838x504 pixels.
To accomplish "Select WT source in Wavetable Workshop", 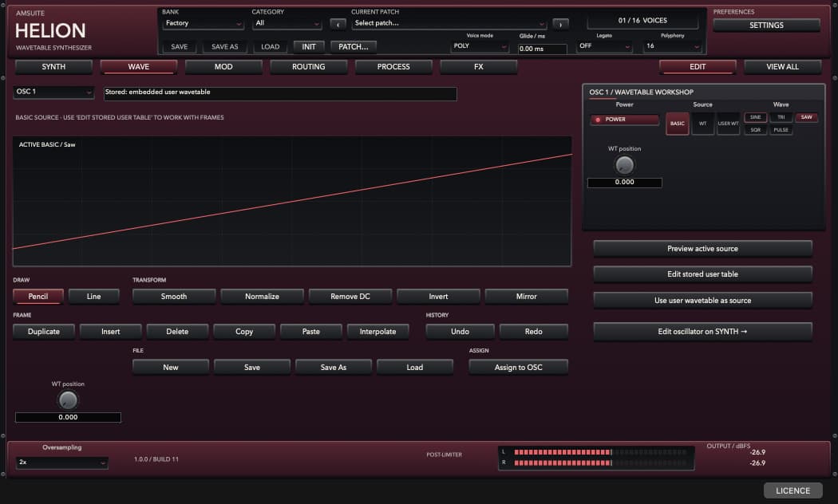I will pyautogui.click(x=703, y=124).
